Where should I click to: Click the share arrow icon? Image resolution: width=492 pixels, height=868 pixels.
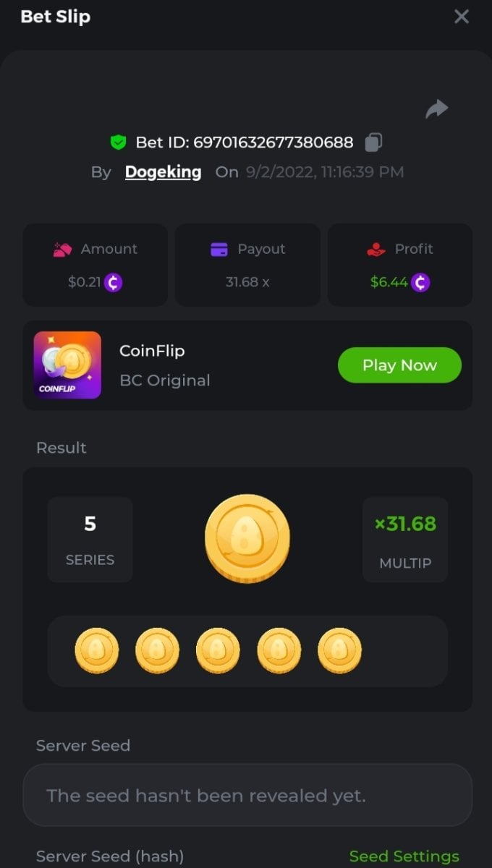436,109
